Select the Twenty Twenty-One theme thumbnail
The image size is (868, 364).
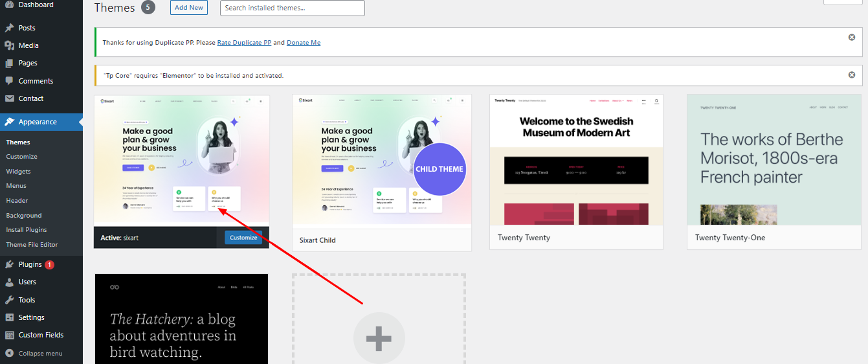coord(774,159)
